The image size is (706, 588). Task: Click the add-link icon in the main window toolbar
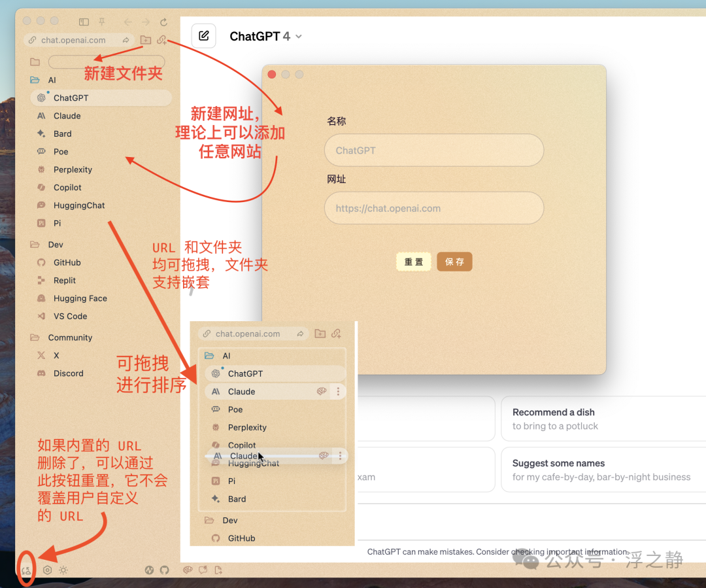click(x=161, y=40)
